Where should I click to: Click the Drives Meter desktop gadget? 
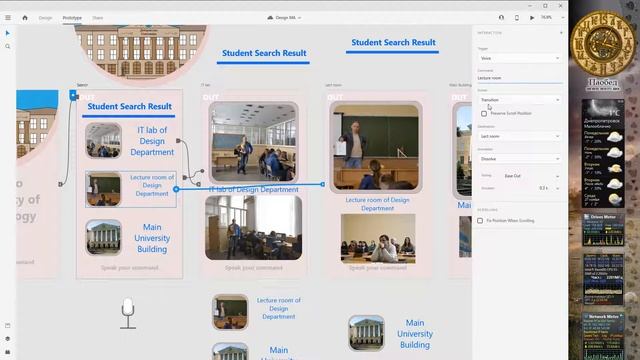click(603, 229)
